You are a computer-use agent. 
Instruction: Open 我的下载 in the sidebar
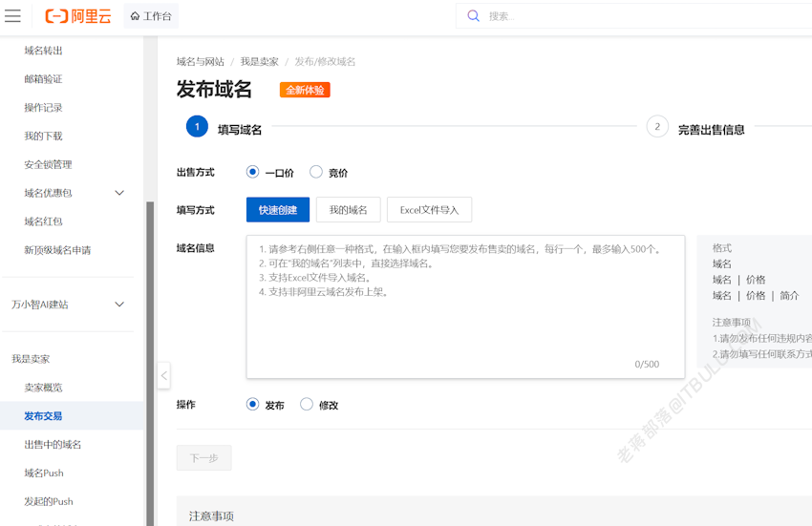(x=44, y=136)
